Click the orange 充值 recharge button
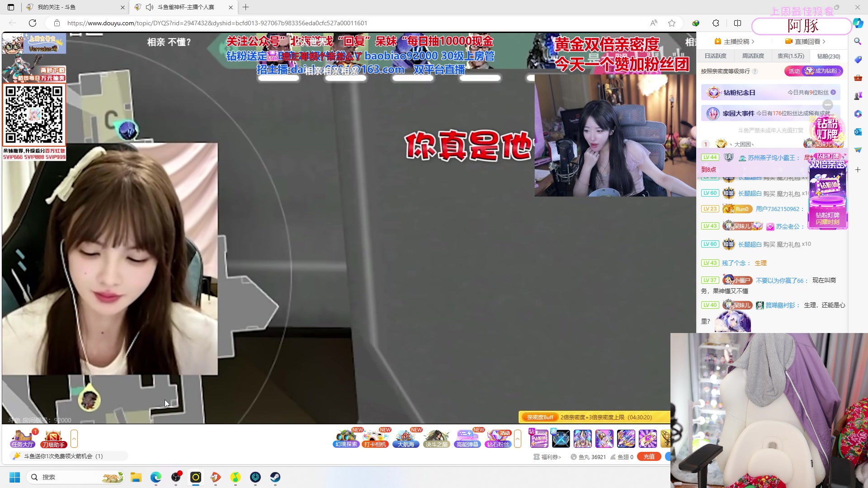Viewport: 868px width, 488px height. pyautogui.click(x=649, y=457)
